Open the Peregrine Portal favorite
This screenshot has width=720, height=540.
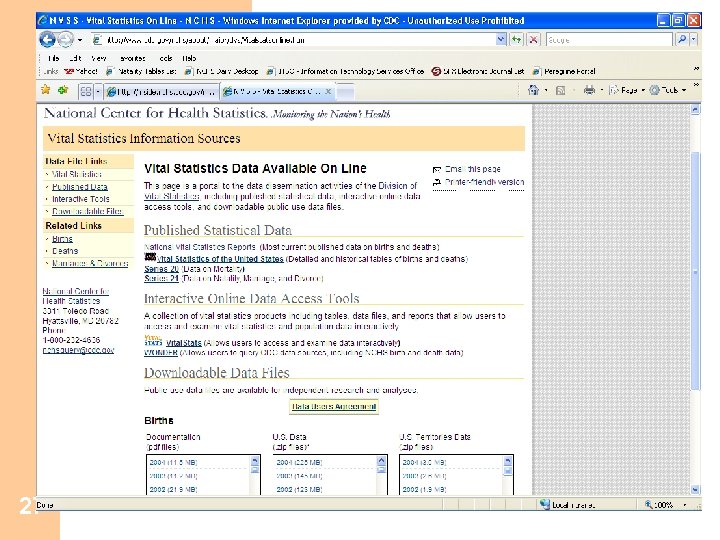click(564, 71)
